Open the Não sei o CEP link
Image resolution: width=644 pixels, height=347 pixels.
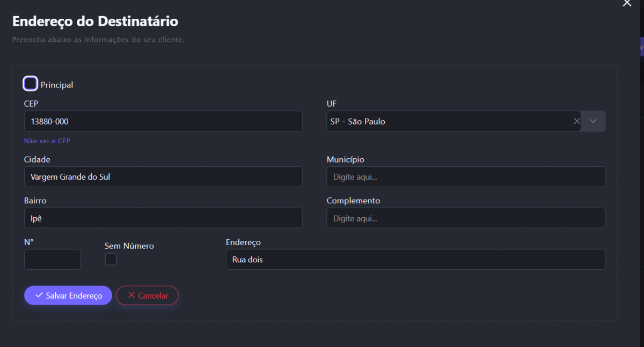47,141
